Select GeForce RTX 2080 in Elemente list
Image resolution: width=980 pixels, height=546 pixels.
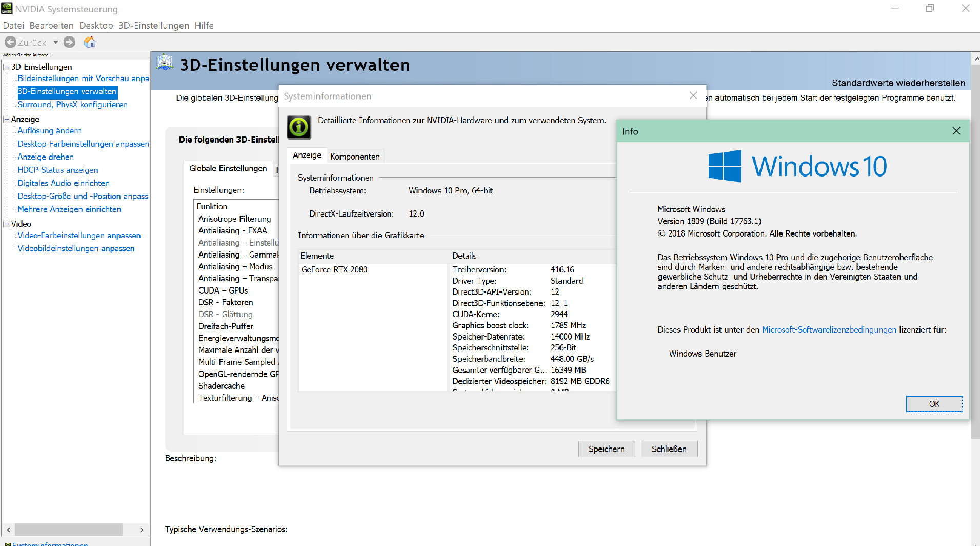pyautogui.click(x=333, y=269)
